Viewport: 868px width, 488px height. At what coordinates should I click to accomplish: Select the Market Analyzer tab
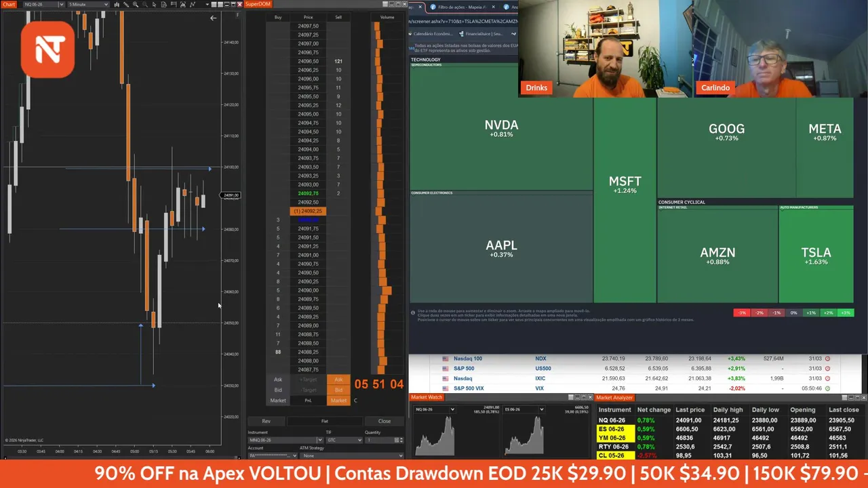614,397
